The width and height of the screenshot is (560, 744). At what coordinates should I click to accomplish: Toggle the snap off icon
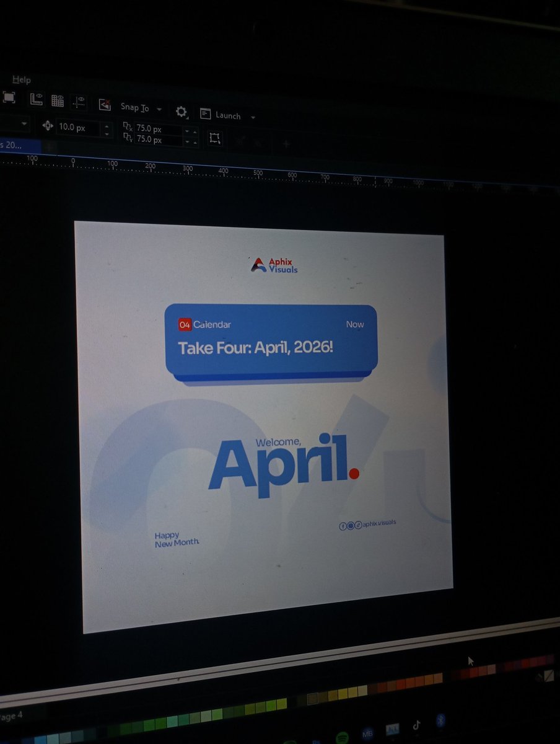[105, 104]
